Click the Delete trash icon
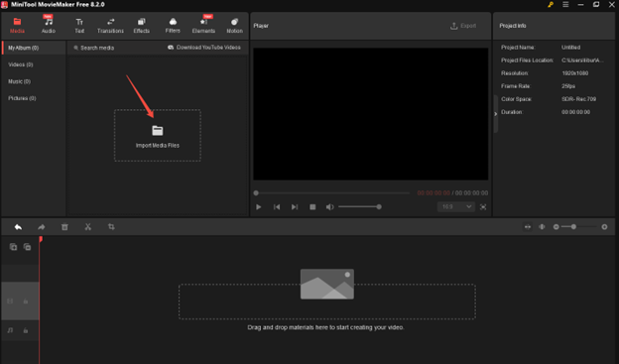Screen dimensions: 619x364 (x=64, y=227)
